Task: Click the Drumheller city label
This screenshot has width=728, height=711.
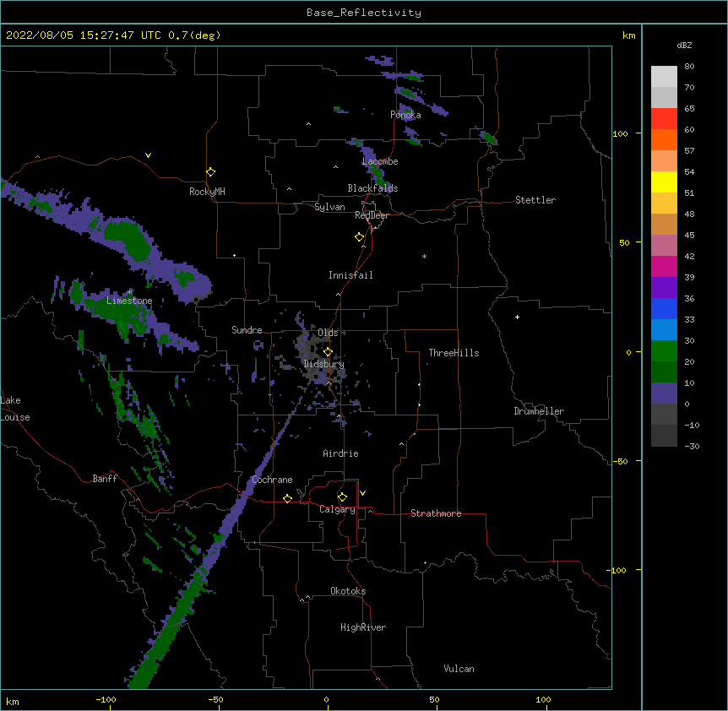Action: pyautogui.click(x=539, y=411)
